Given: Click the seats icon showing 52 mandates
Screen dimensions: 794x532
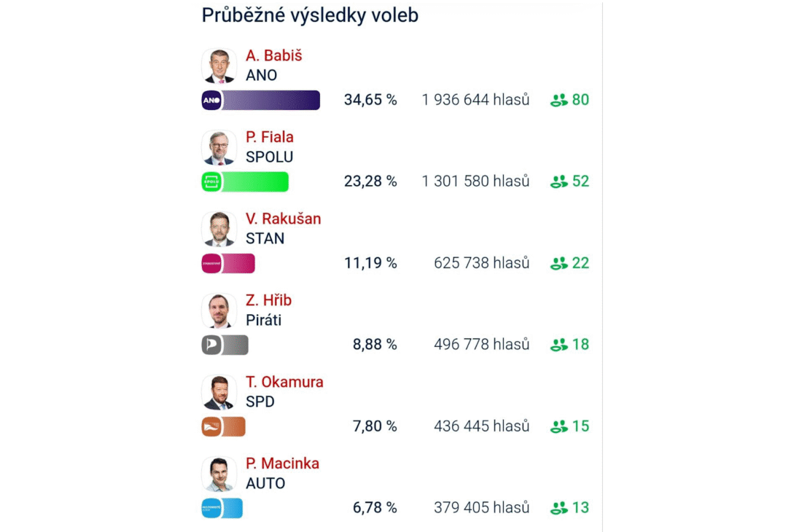Looking at the screenshot, I should (x=559, y=181).
